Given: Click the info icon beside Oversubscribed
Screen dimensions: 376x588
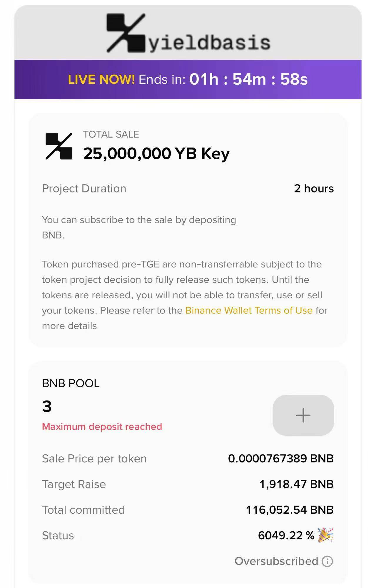Looking at the screenshot, I should (327, 561).
